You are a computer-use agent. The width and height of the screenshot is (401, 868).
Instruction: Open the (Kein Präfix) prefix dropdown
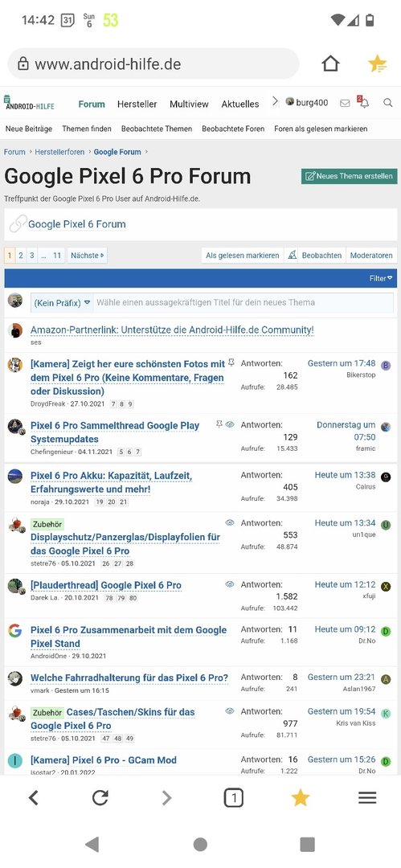62,303
